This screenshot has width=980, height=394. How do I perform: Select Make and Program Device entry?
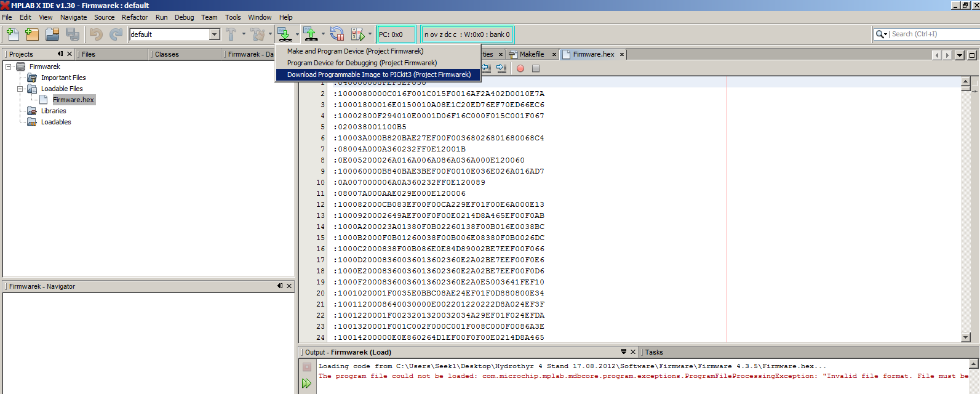pos(378,51)
